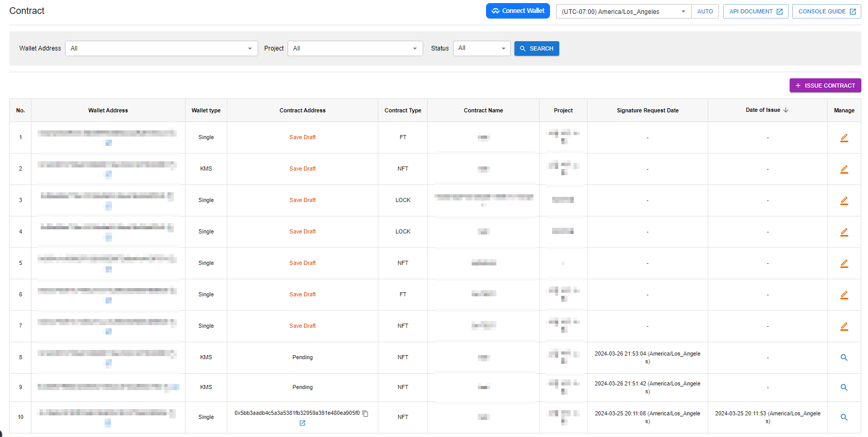
Task: Open the Status filter dropdown
Action: pyautogui.click(x=481, y=48)
